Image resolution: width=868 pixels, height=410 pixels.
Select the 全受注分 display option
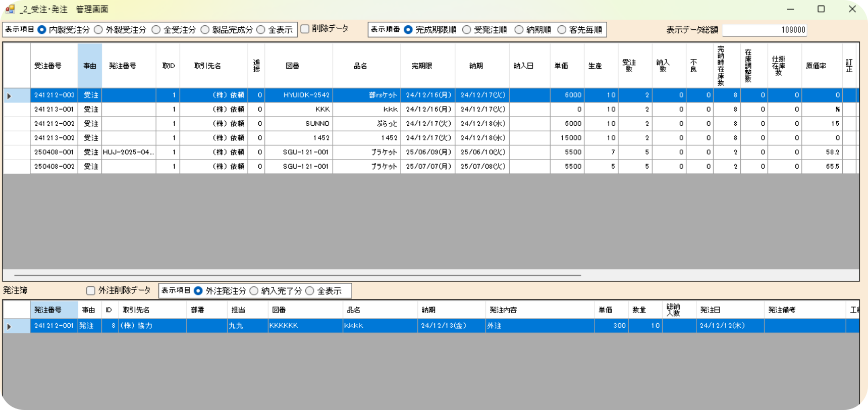point(156,30)
